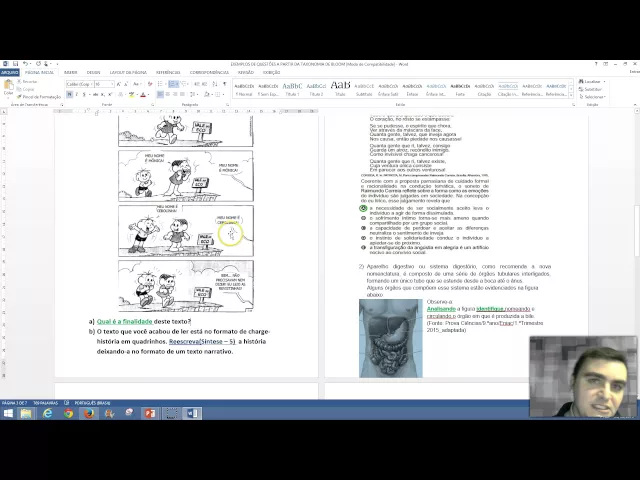Collapse the ribbon

pyautogui.click(x=635, y=105)
